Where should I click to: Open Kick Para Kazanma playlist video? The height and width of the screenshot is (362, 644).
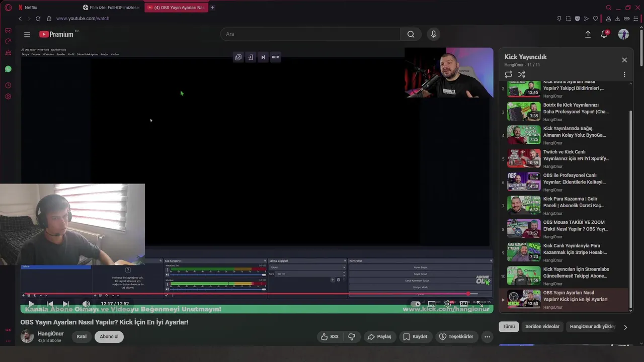coord(564,206)
